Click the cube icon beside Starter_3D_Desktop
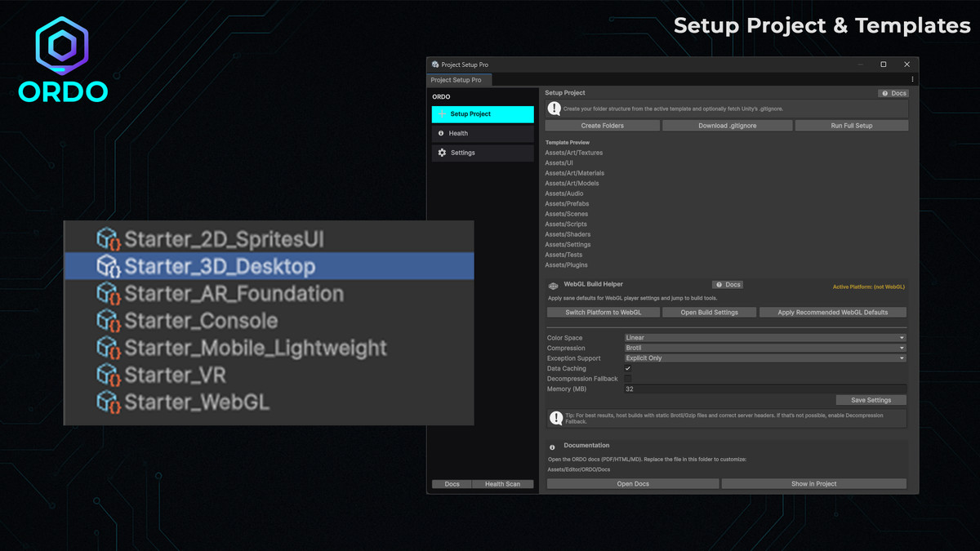980x551 pixels. pos(109,266)
